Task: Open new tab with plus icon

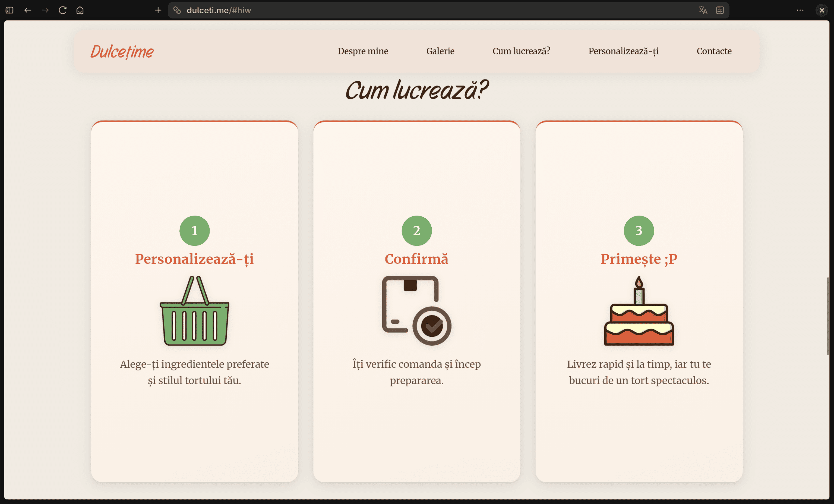Action: point(158,10)
